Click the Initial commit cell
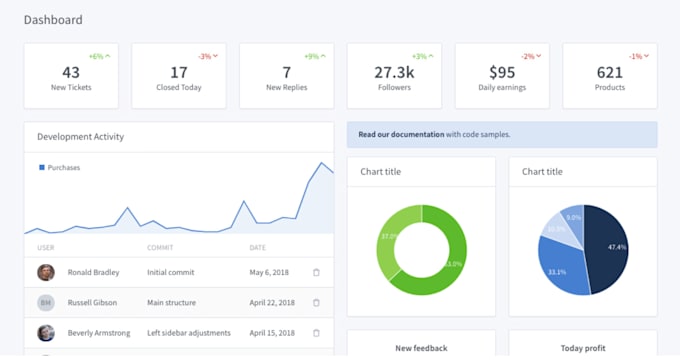Viewport: 680px width, 362px height. pyautogui.click(x=170, y=272)
